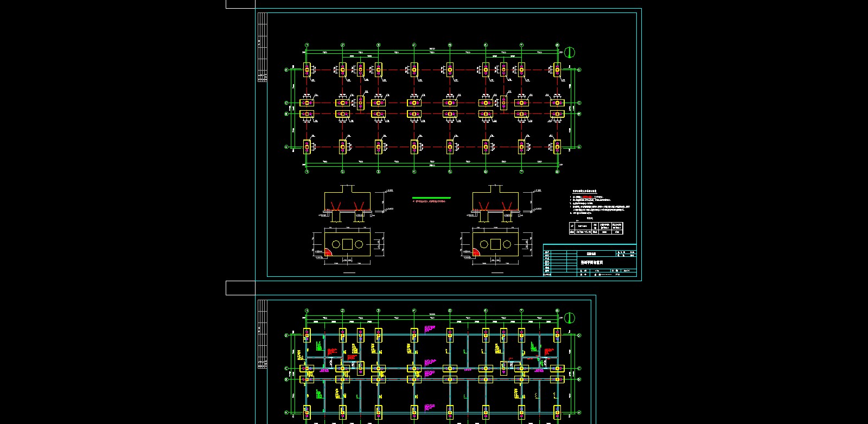The width and height of the screenshot is (868, 424).
Task: Click the title block of the upper sheet
Action: [x=590, y=261]
